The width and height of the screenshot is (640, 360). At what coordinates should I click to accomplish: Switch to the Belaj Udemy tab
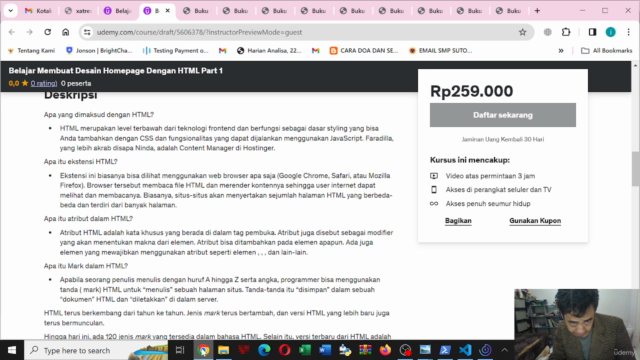(117, 11)
